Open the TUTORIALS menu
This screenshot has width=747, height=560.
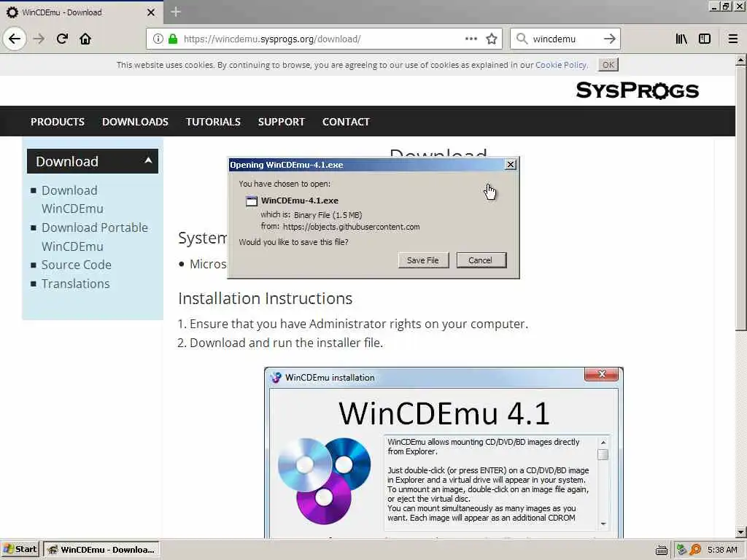click(x=213, y=122)
